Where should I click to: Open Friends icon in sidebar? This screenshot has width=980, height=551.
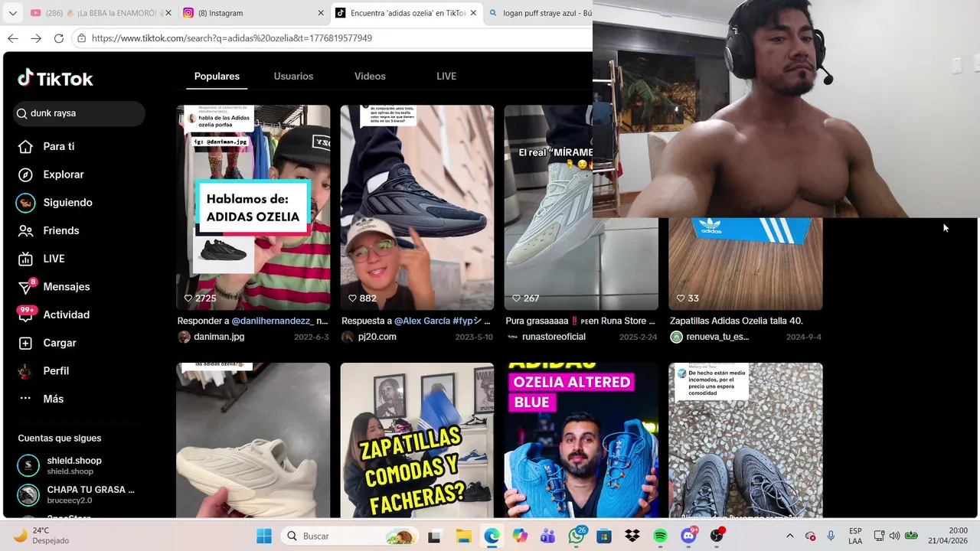coord(25,230)
